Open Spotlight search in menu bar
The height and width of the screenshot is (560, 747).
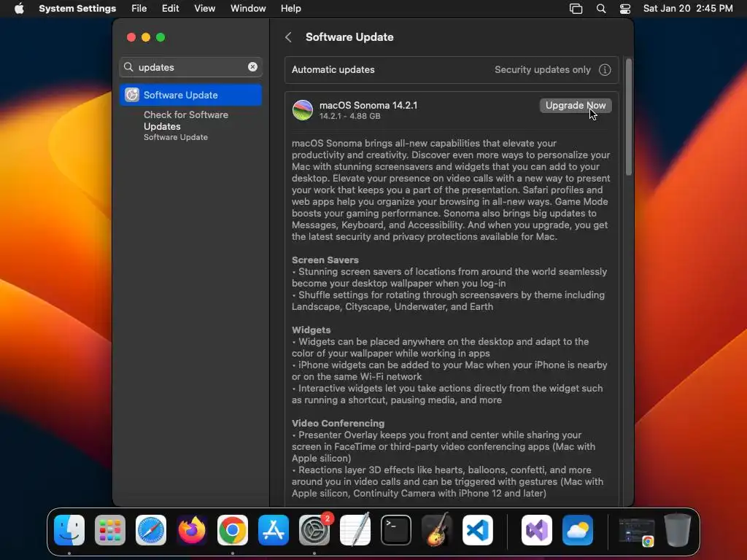tap(601, 9)
